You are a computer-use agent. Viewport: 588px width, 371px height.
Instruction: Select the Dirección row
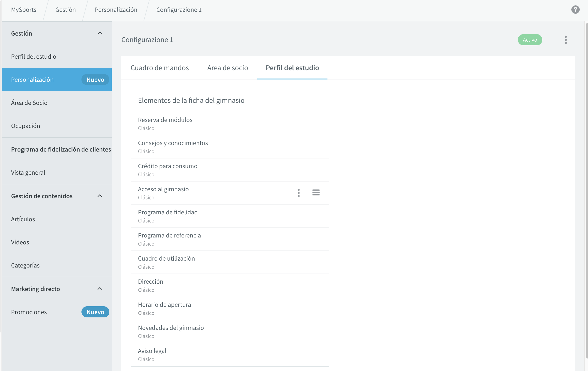coord(230,285)
